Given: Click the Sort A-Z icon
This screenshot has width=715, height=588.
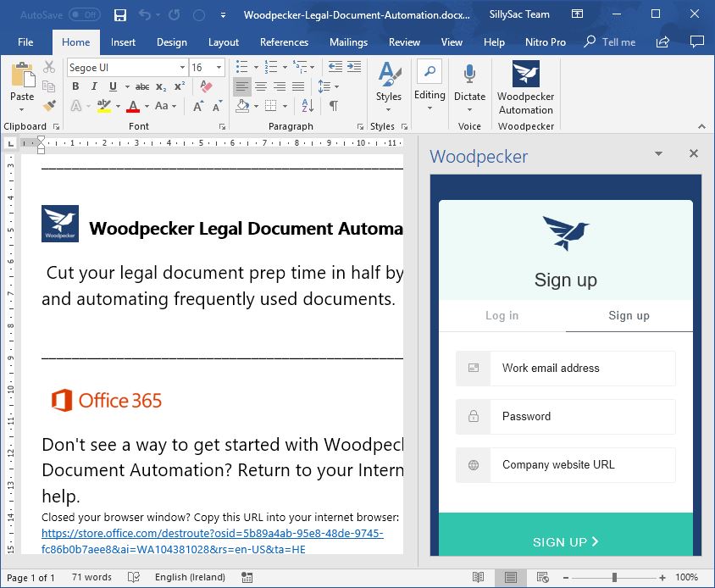Looking at the screenshot, I should 307,106.
